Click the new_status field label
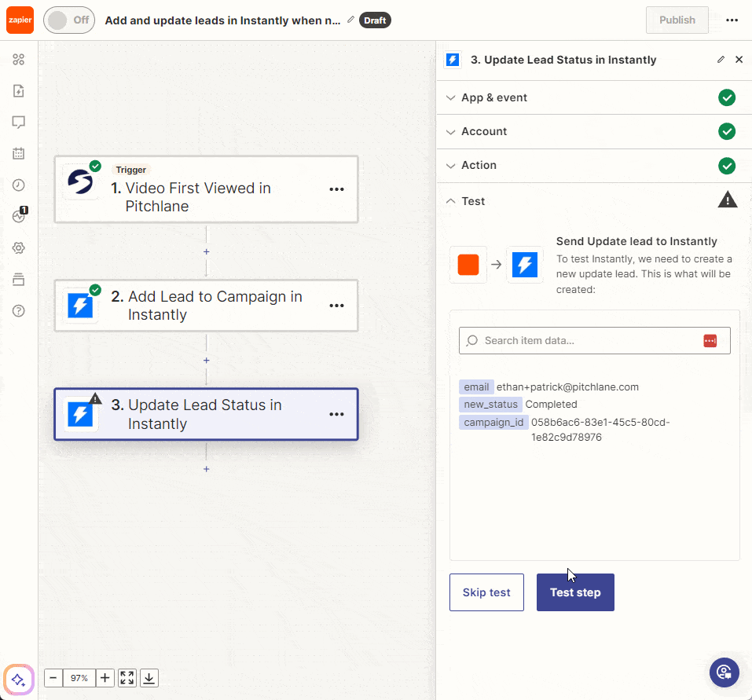752x700 pixels. [x=490, y=404]
